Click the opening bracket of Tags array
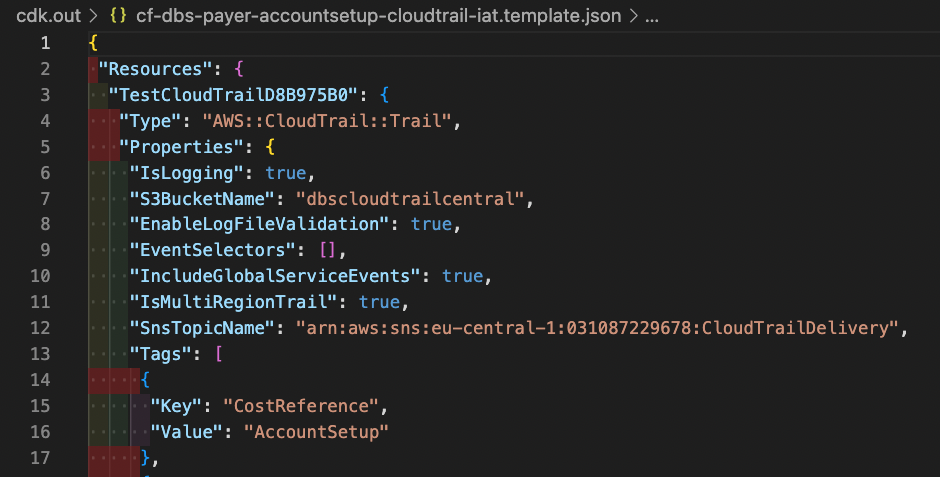The height and width of the screenshot is (477, 940). coord(218,354)
